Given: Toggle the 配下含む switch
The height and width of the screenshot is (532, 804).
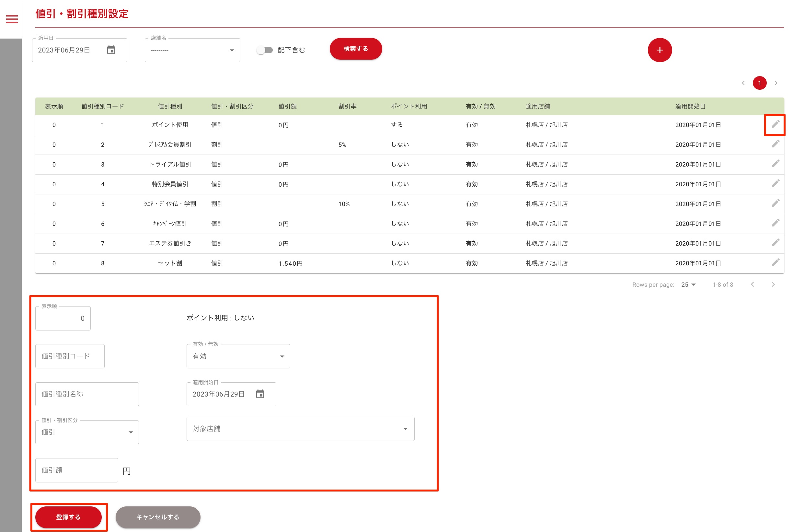Looking at the screenshot, I should point(265,50).
